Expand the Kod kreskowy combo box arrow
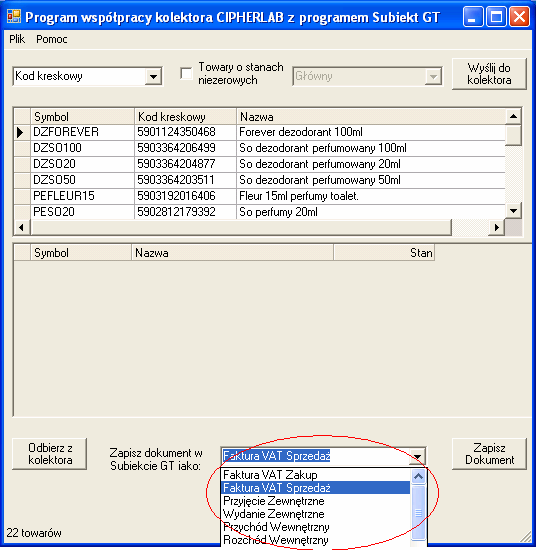The image size is (537, 550). [x=153, y=76]
